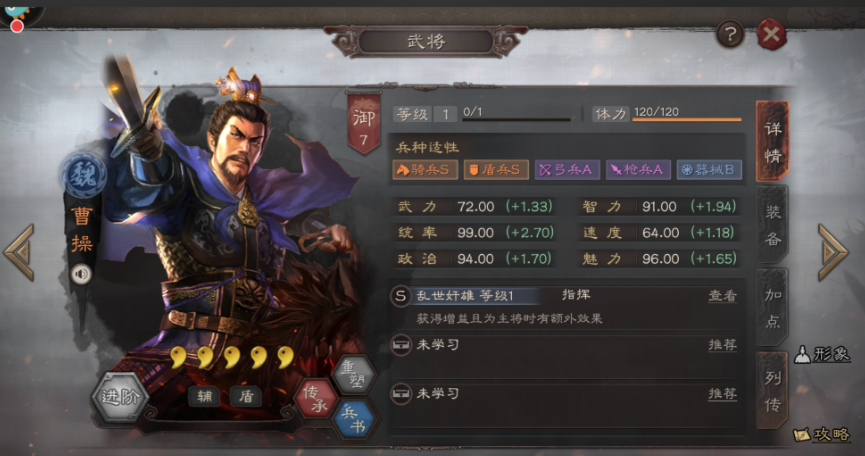This screenshot has width=865, height=456.
Task: Switch to the 装备 equipment tab
Action: coord(772,225)
